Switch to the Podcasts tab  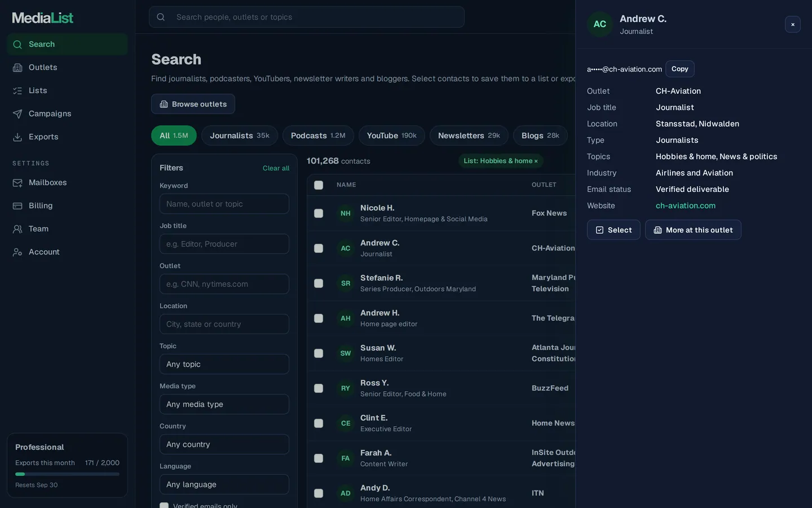pos(318,135)
